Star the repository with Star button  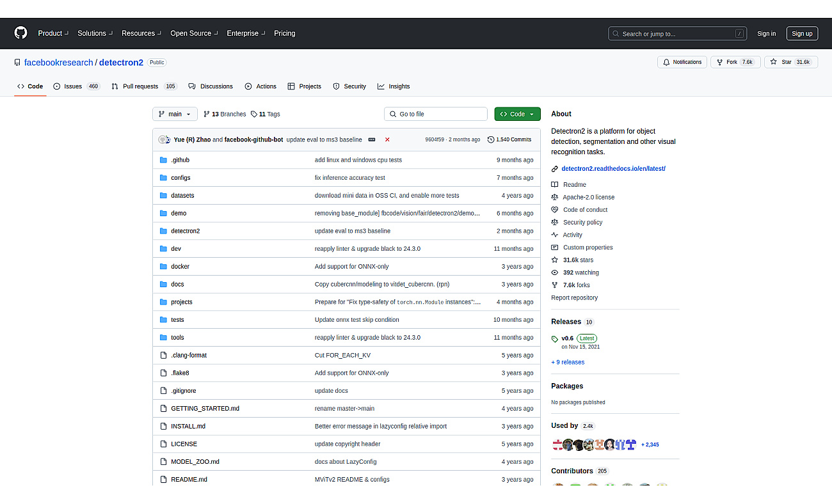tap(791, 62)
